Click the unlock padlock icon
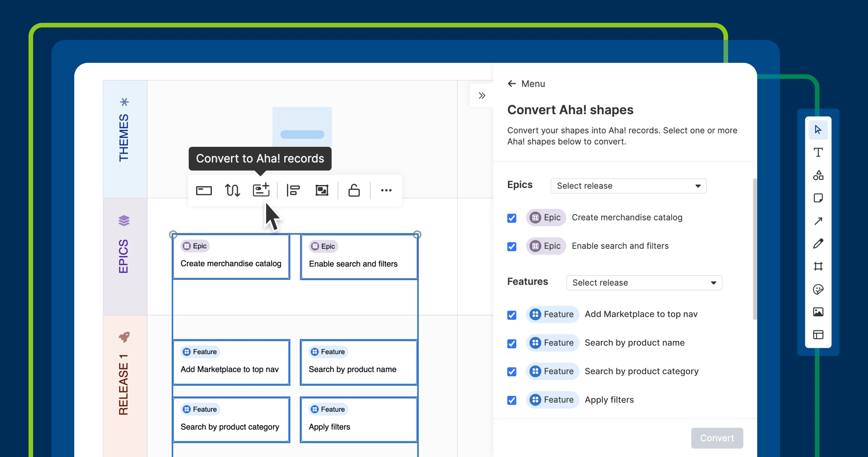The height and width of the screenshot is (457, 868). [354, 190]
